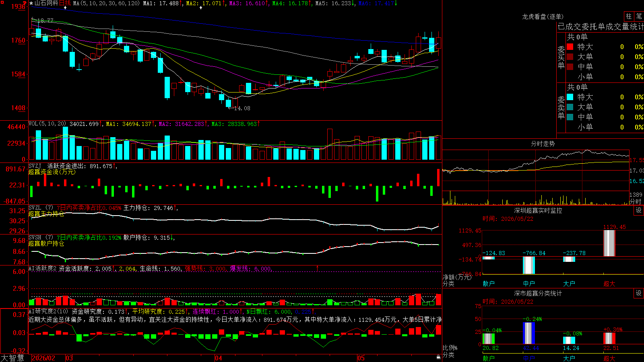Click the 超赢资金流(万元) label
644x362 pixels.
point(52,172)
